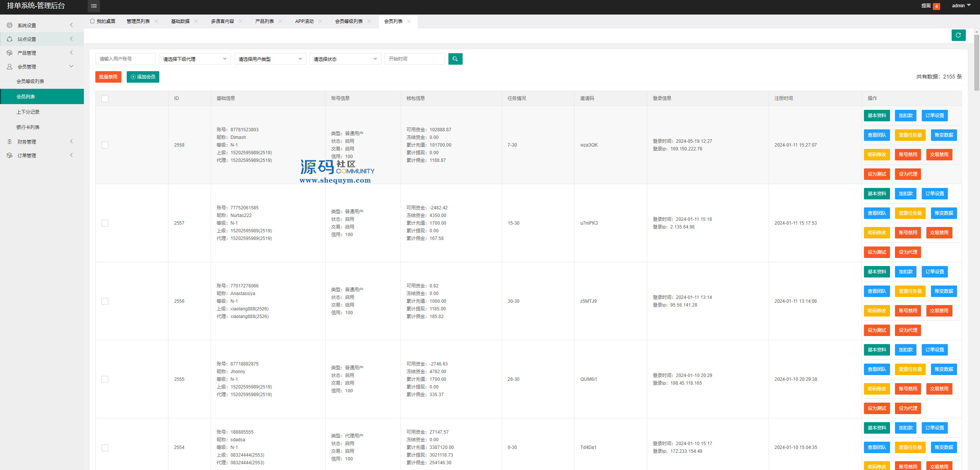The width and height of the screenshot is (980, 470).
Task: Open 银行卡列表 in the sidebar
Action: (42, 127)
